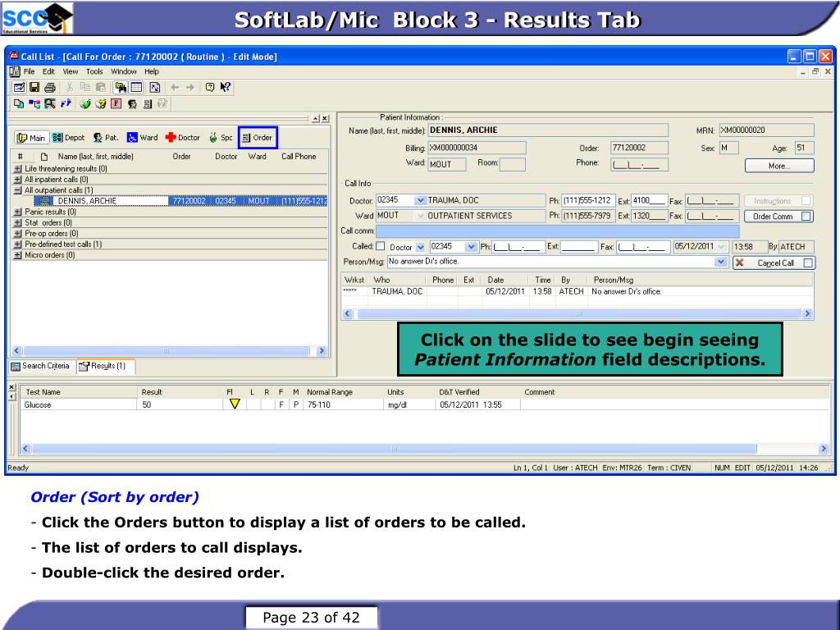Select the DENNIS, ARCHIE call row

pos(180,201)
